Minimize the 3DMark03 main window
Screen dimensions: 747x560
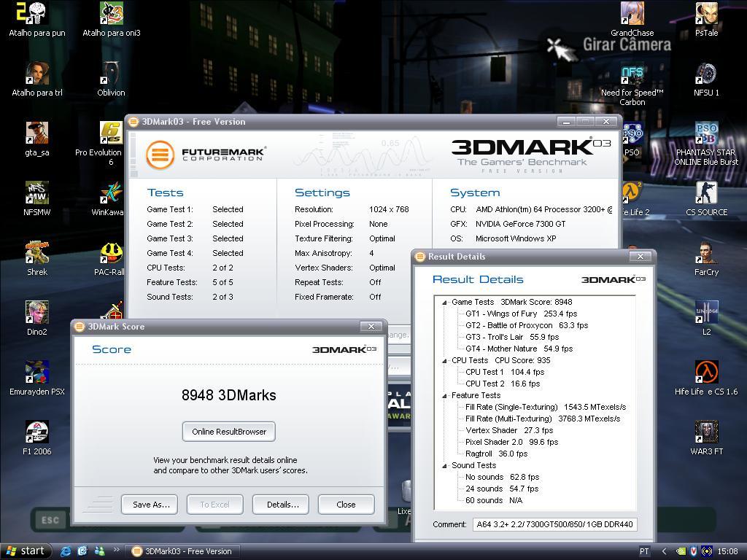566,122
